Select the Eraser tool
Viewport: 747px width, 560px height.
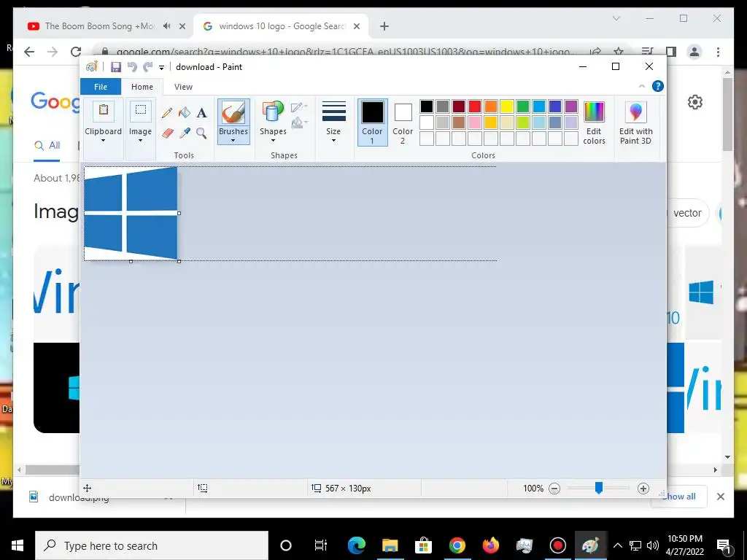tap(167, 133)
